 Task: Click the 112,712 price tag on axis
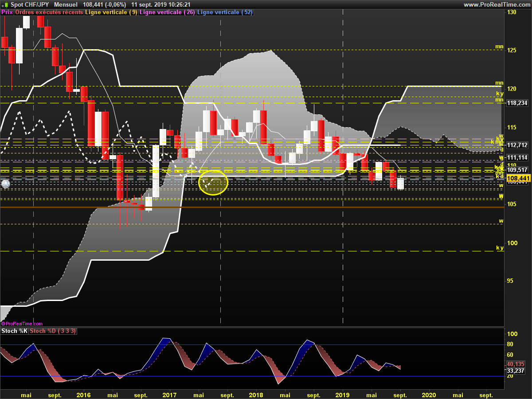pyautogui.click(x=517, y=145)
